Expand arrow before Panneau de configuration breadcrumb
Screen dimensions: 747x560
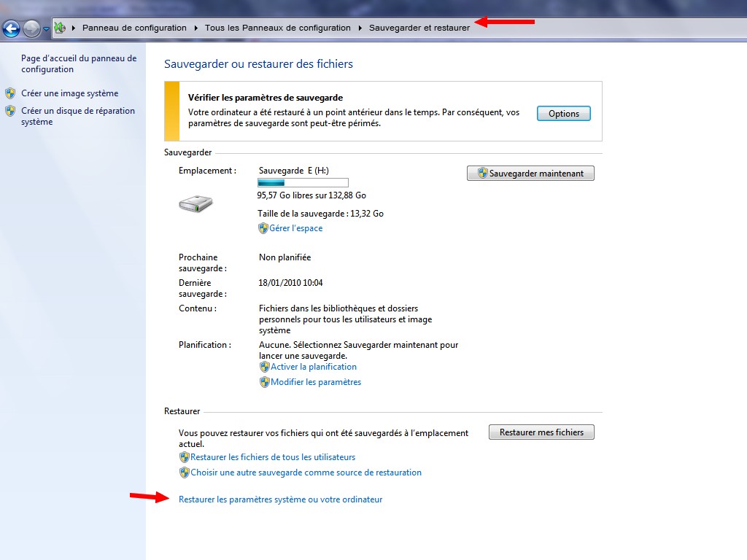click(x=74, y=28)
